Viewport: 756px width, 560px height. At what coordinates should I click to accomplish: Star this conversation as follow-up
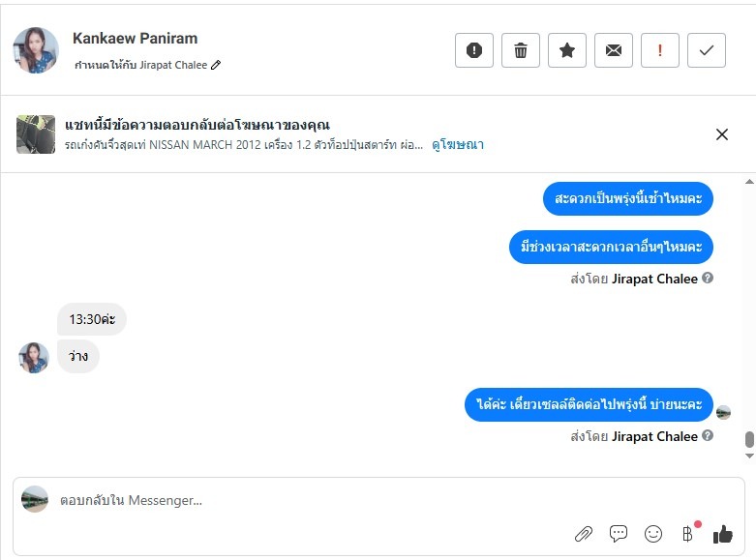pos(567,50)
